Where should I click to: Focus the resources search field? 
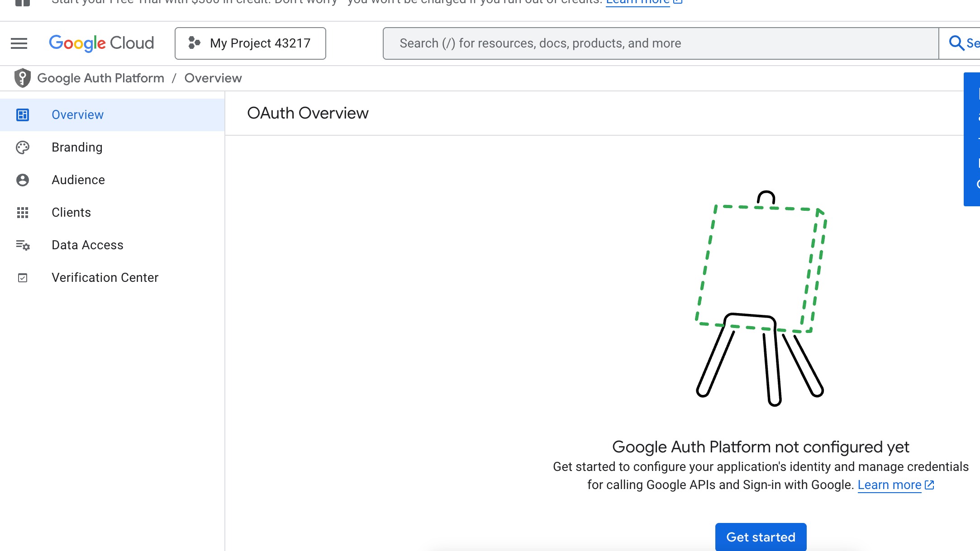click(x=661, y=43)
